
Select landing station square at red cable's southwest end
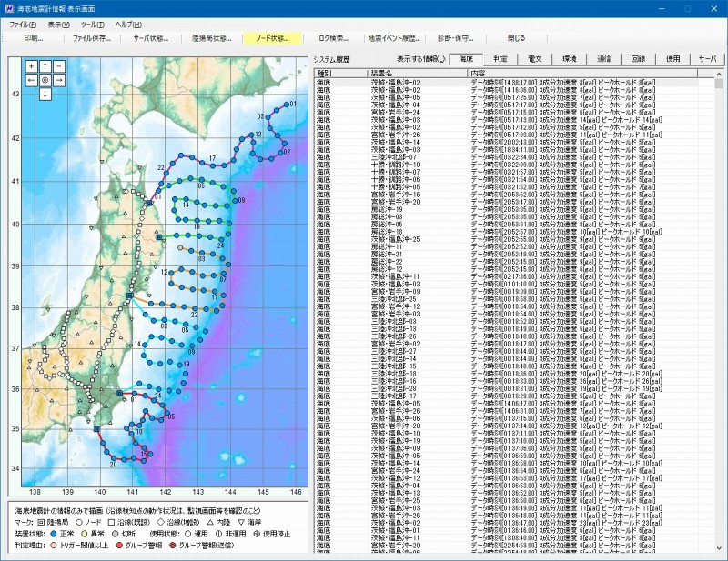96,429
